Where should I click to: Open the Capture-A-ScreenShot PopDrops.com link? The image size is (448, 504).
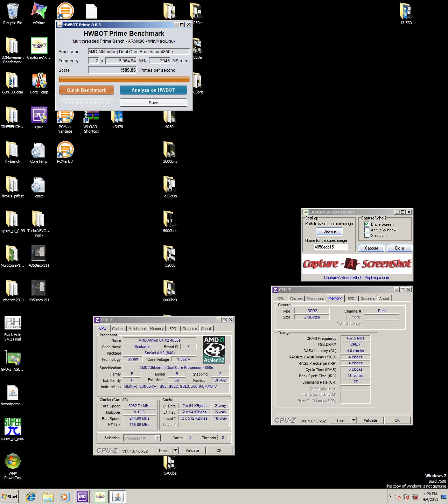[356, 278]
